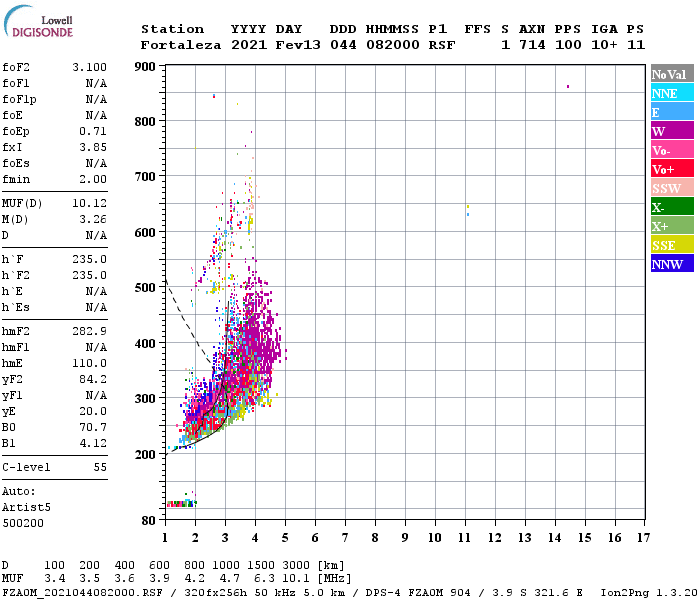This screenshot has width=700, height=600.
Task: Click the dashed profile line on ionogram
Action: coord(188,328)
